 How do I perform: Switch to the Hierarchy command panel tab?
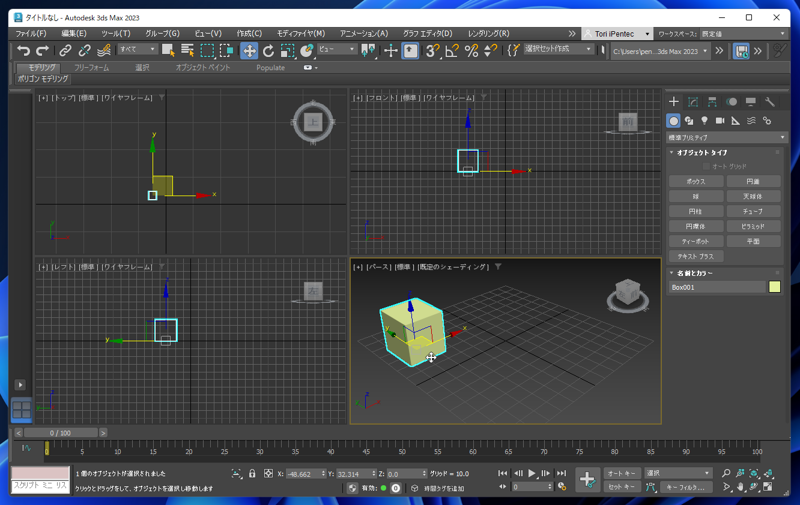(x=712, y=102)
